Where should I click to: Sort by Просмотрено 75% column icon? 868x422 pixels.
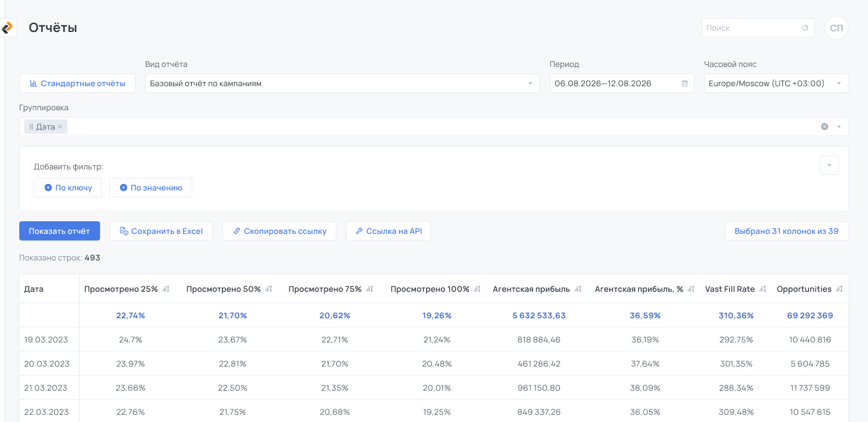(x=370, y=289)
